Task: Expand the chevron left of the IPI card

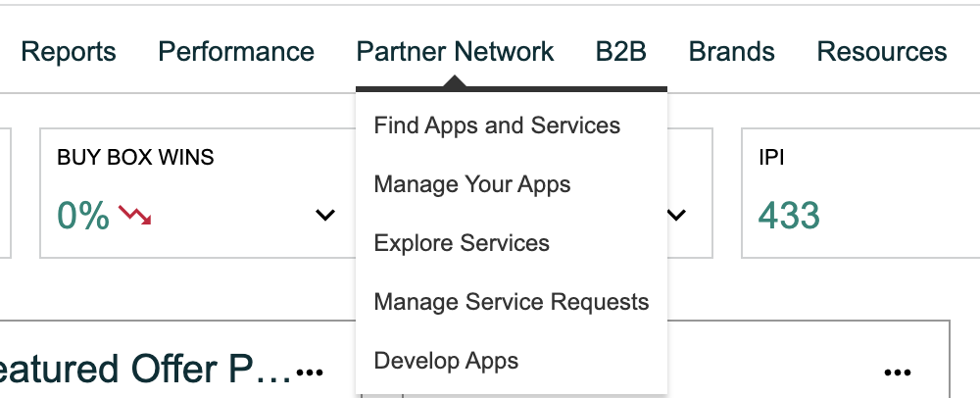Action: 676,215
